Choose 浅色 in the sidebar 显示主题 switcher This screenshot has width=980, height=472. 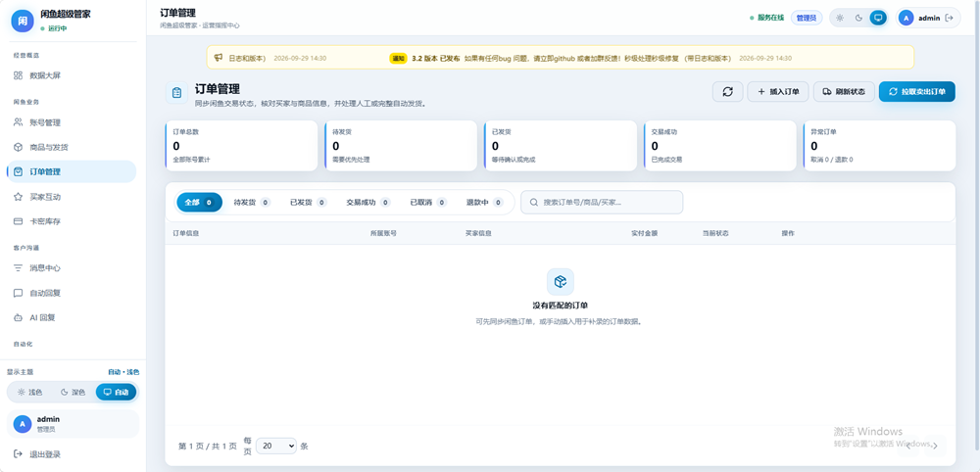pyautogui.click(x=30, y=392)
